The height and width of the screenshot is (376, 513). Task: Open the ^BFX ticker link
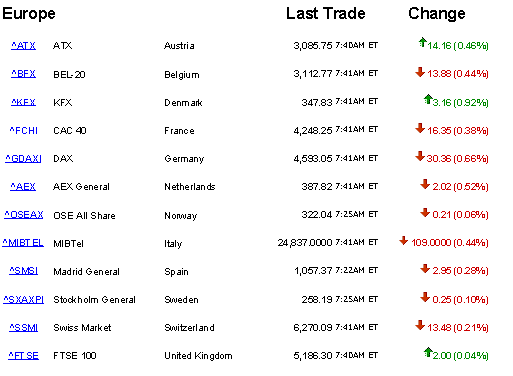(x=23, y=74)
